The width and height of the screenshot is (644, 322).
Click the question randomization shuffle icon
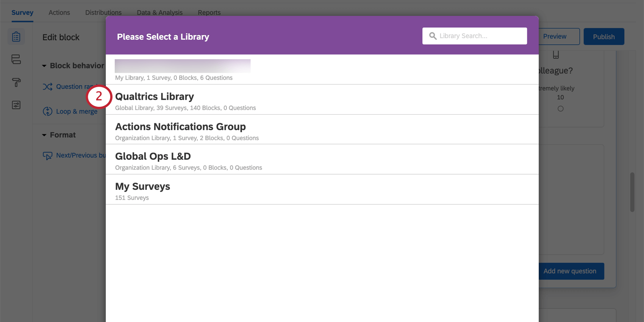(47, 87)
